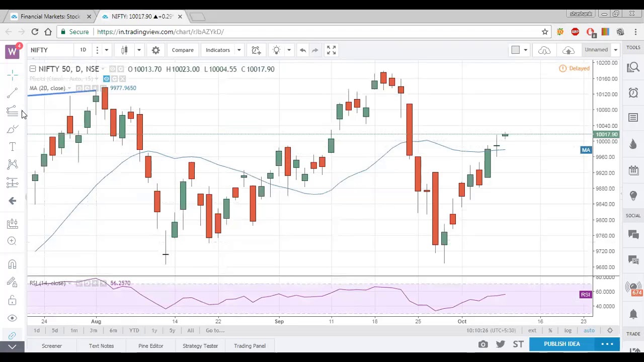Toggle lock all drawing tools
Screen dimensions: 644x362
click(13, 301)
